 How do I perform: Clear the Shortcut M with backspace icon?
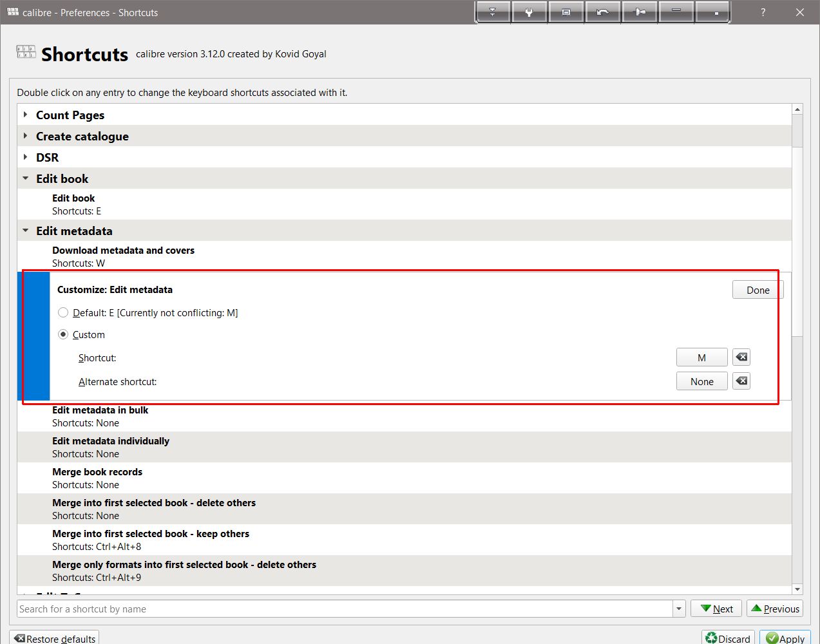741,357
